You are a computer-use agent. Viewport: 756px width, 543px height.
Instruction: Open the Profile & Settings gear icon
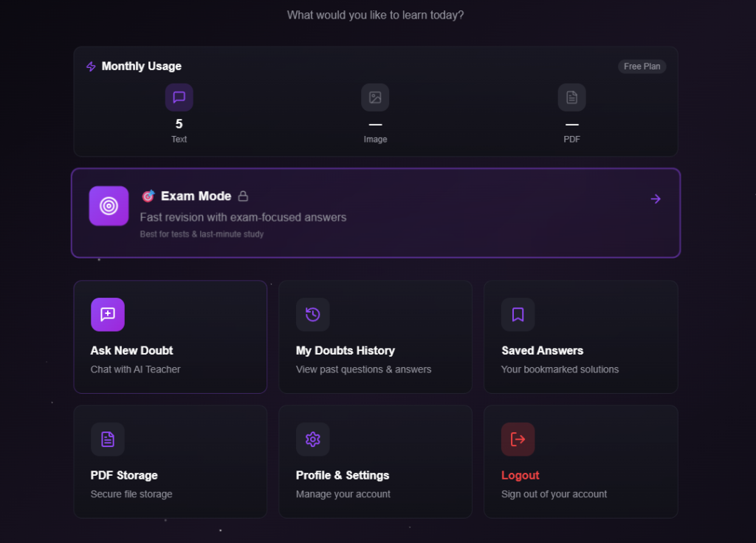[312, 439]
